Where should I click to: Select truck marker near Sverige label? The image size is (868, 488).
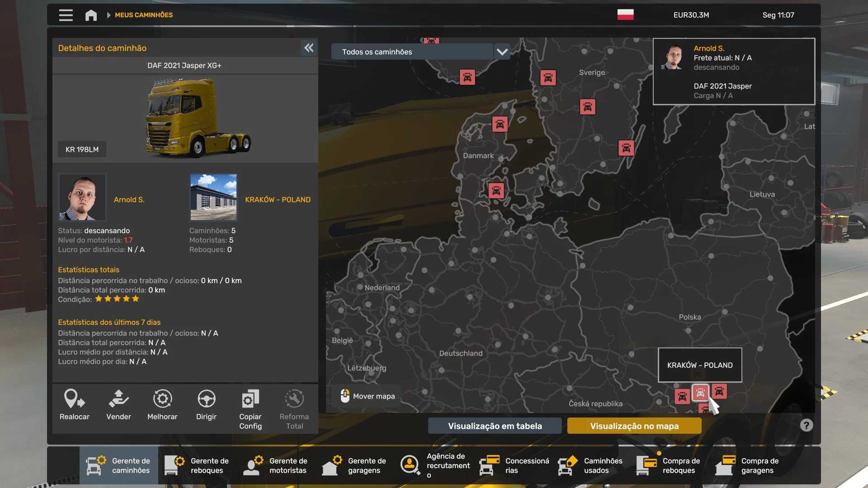coord(548,78)
